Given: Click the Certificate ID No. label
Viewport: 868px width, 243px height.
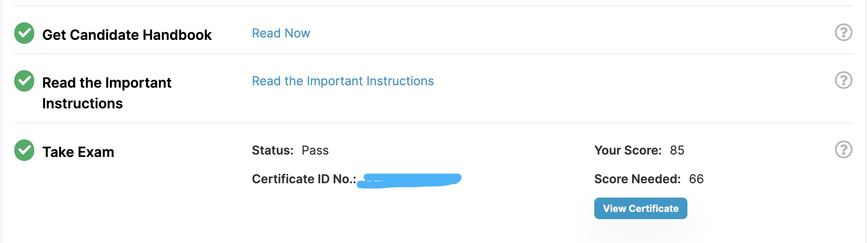Looking at the screenshot, I should [x=304, y=179].
